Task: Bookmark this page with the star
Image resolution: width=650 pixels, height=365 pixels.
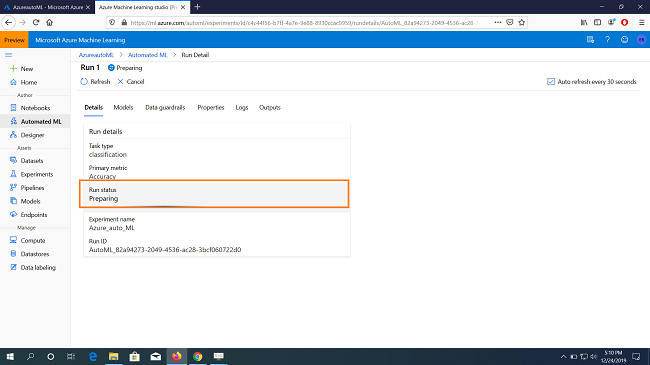Action: (x=521, y=22)
